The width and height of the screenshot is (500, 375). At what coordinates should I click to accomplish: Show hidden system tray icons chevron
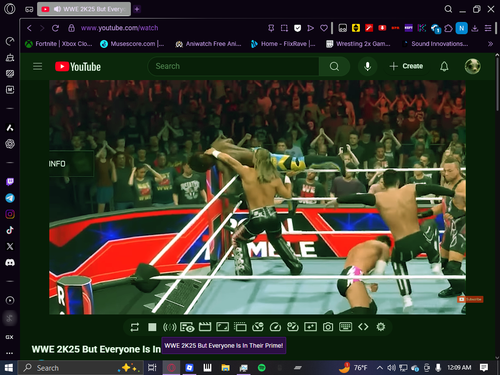[379, 368]
